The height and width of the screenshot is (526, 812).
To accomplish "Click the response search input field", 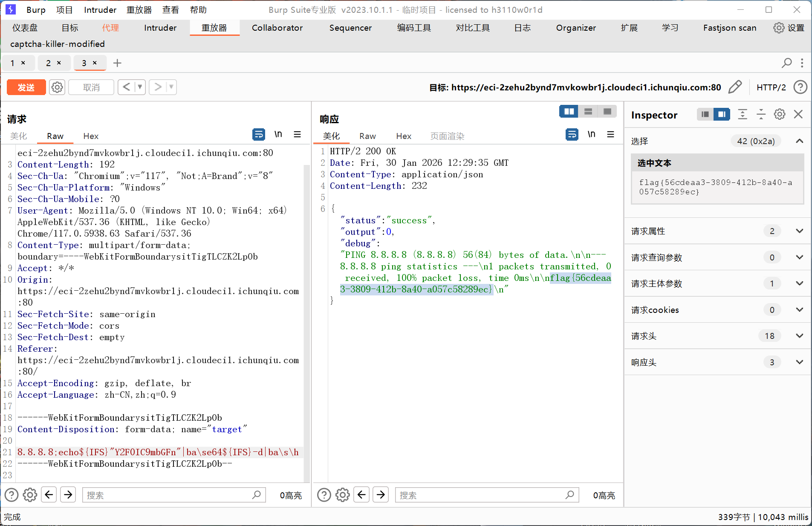I will tap(487, 495).
